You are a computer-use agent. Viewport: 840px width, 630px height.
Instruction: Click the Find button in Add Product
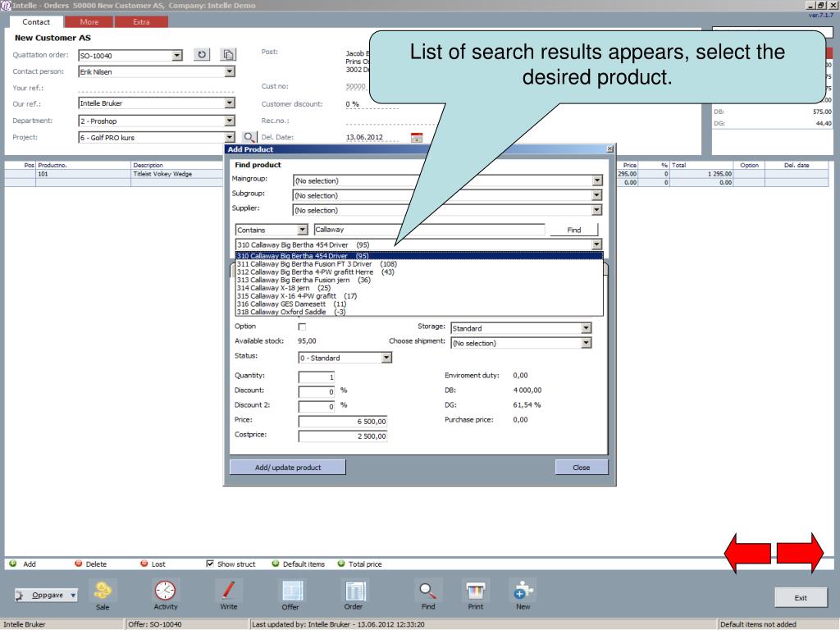coord(573,230)
